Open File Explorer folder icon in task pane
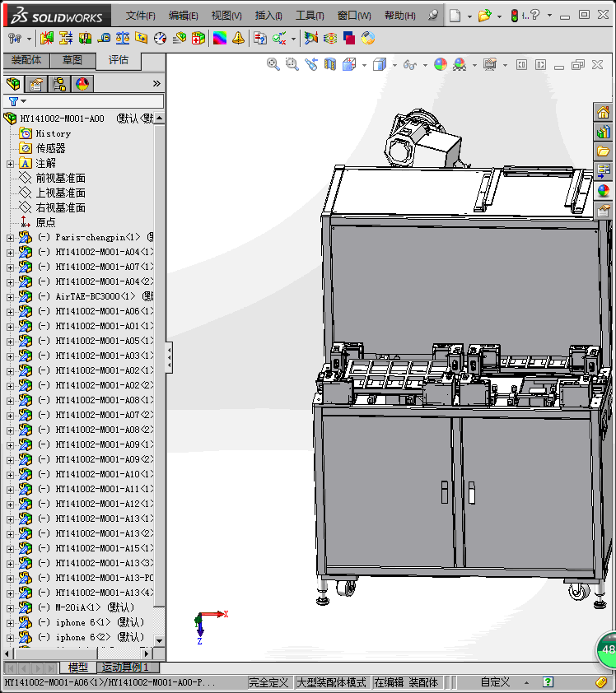Image resolution: width=616 pixels, height=693 pixels. [x=604, y=151]
